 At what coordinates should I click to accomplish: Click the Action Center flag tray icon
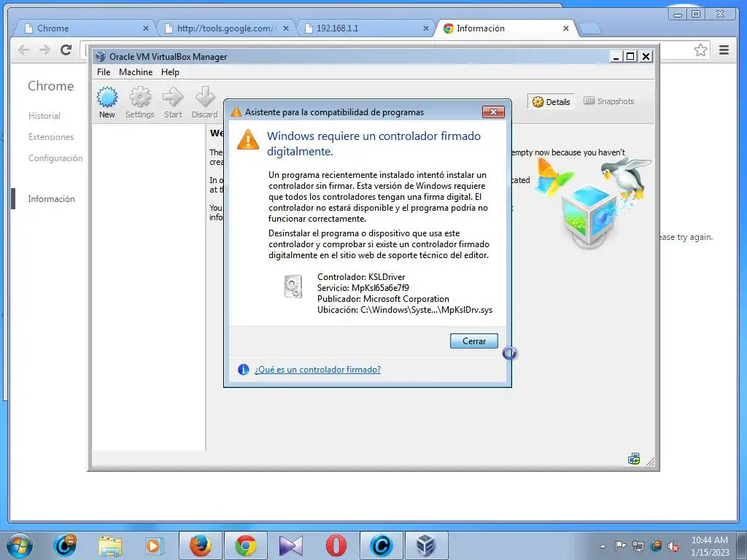(x=620, y=545)
